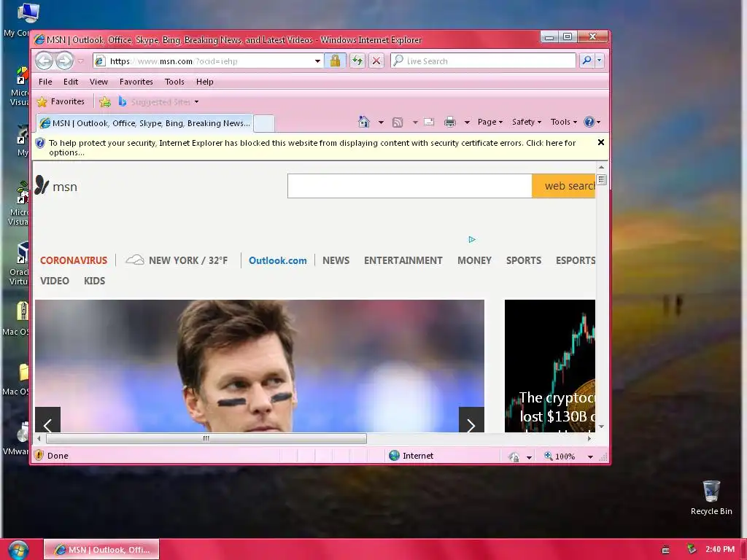747x560 pixels.
Task: Open the Page dropdown menu
Action: [x=490, y=122]
